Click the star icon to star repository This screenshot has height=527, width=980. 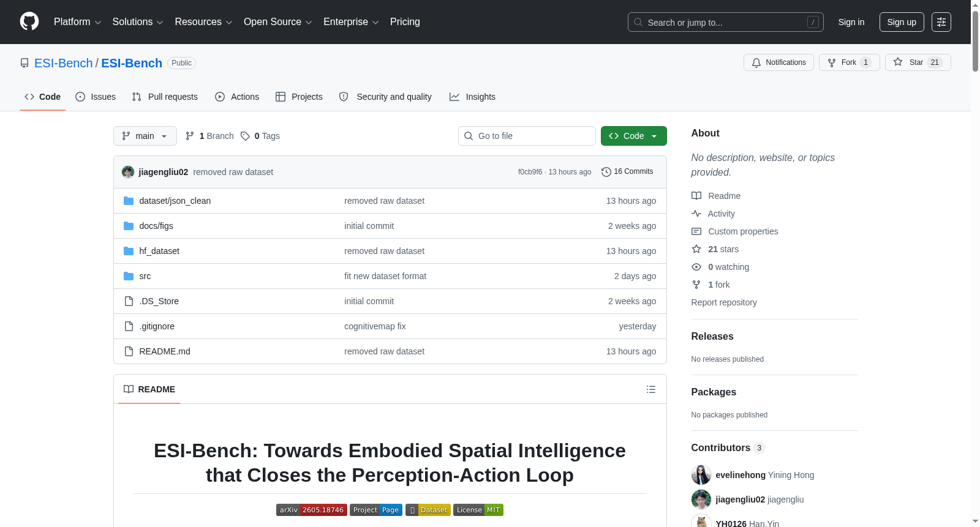(x=898, y=62)
